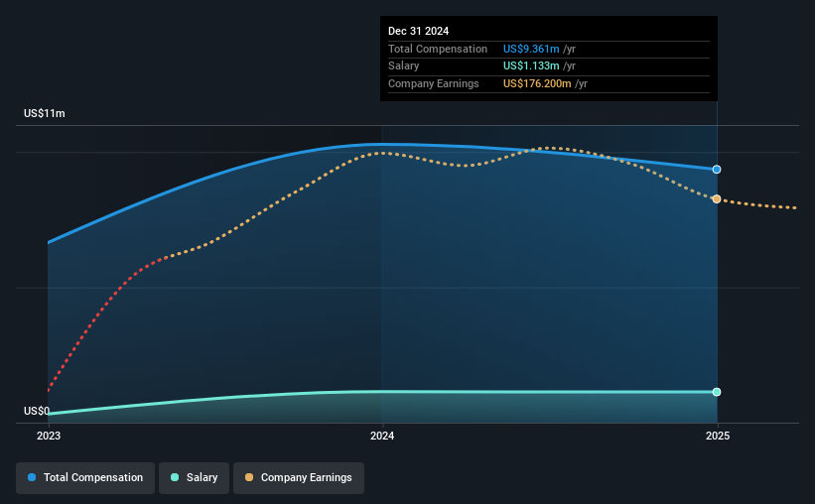Click the blue Total Compensation data point at 2025
This screenshot has width=815, height=504.
pyautogui.click(x=717, y=170)
